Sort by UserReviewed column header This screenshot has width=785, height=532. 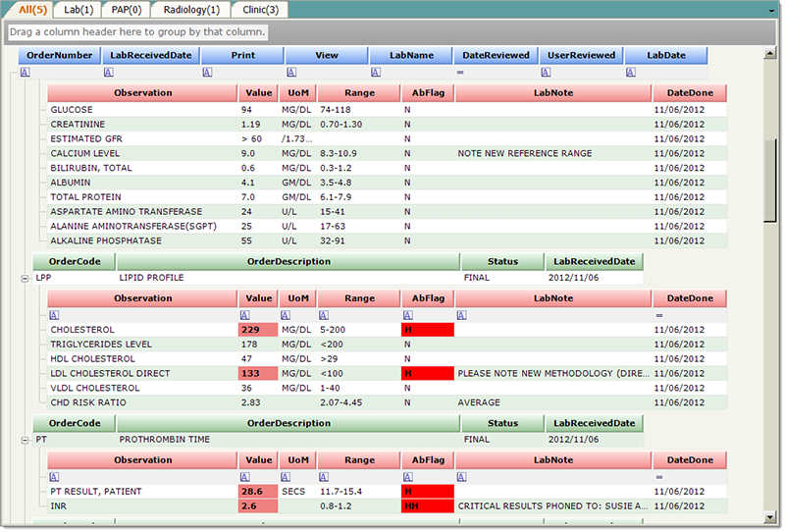[581, 55]
